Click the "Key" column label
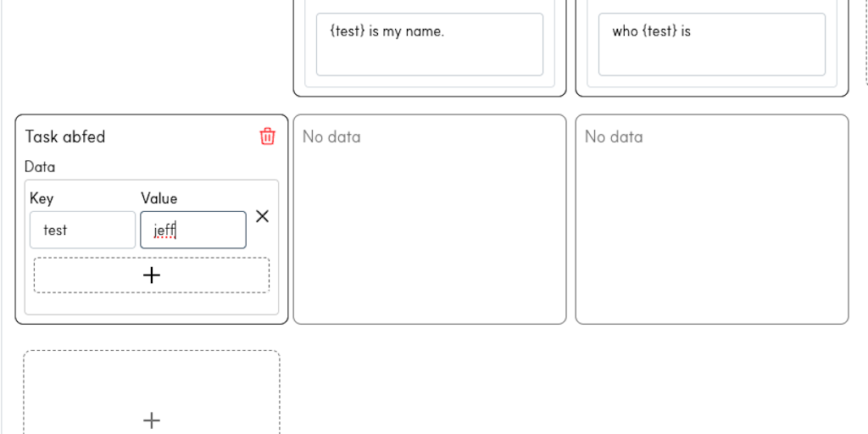Viewport: 868px width, 434px height. tap(42, 198)
